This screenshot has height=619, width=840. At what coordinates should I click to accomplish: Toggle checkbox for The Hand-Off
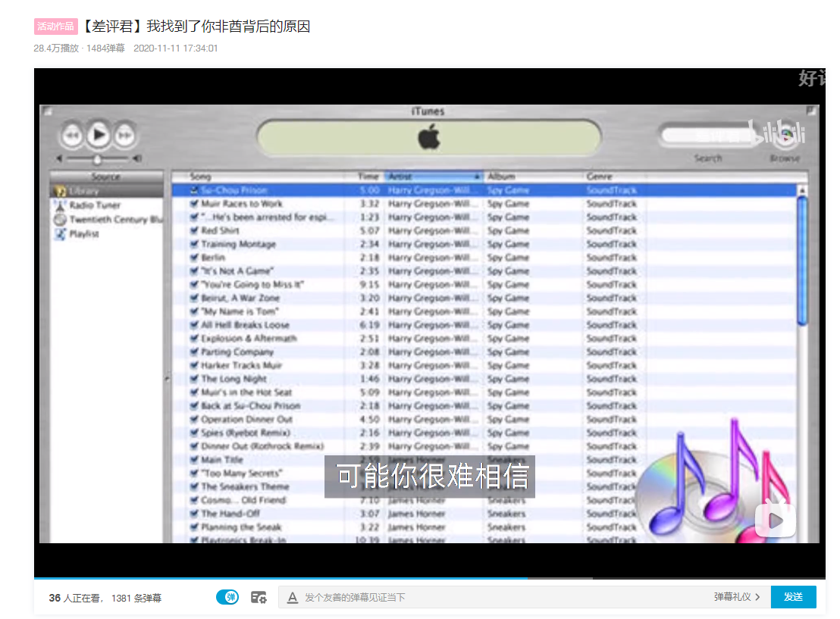coord(194,514)
